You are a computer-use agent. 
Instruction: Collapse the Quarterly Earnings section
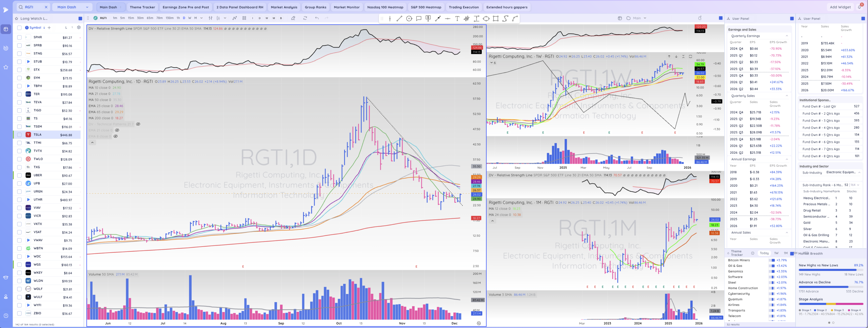click(787, 36)
